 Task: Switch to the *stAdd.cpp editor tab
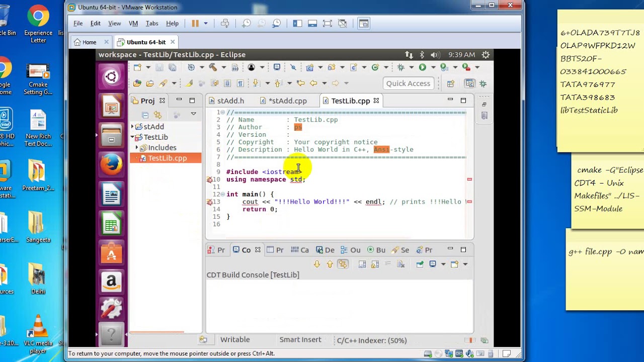pos(283,101)
